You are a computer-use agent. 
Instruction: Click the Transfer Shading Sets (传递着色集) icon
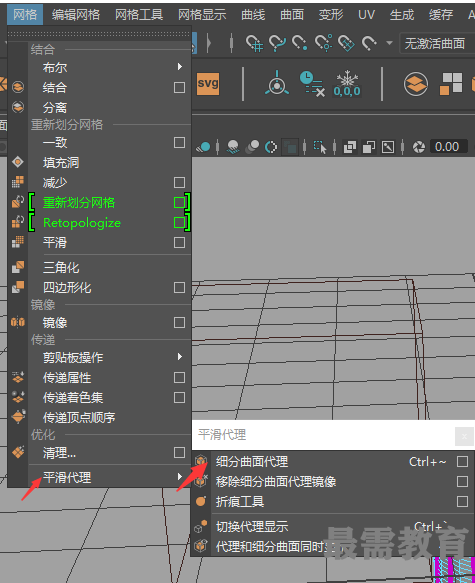(x=18, y=397)
